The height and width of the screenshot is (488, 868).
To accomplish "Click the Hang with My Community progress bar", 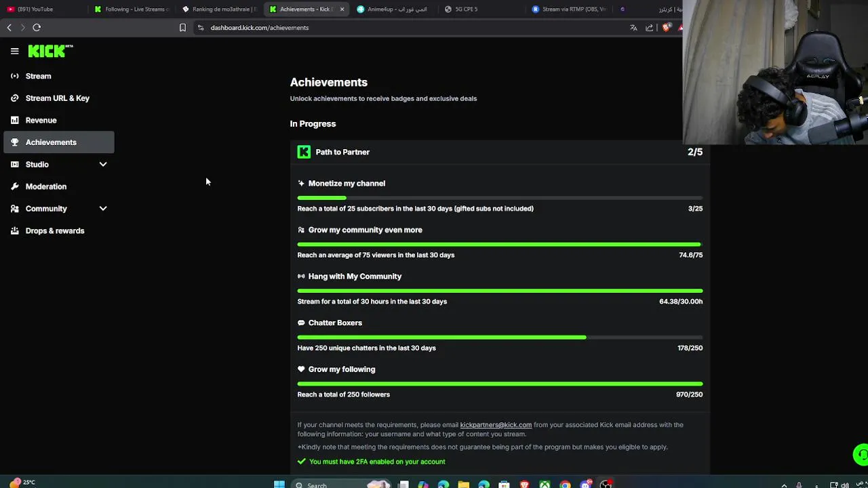I will click(x=500, y=291).
